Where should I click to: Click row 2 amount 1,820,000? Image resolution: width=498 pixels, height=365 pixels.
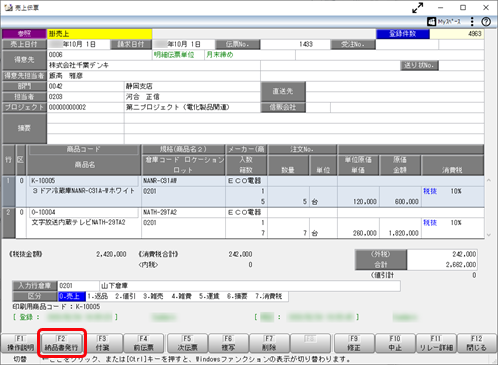point(403,233)
